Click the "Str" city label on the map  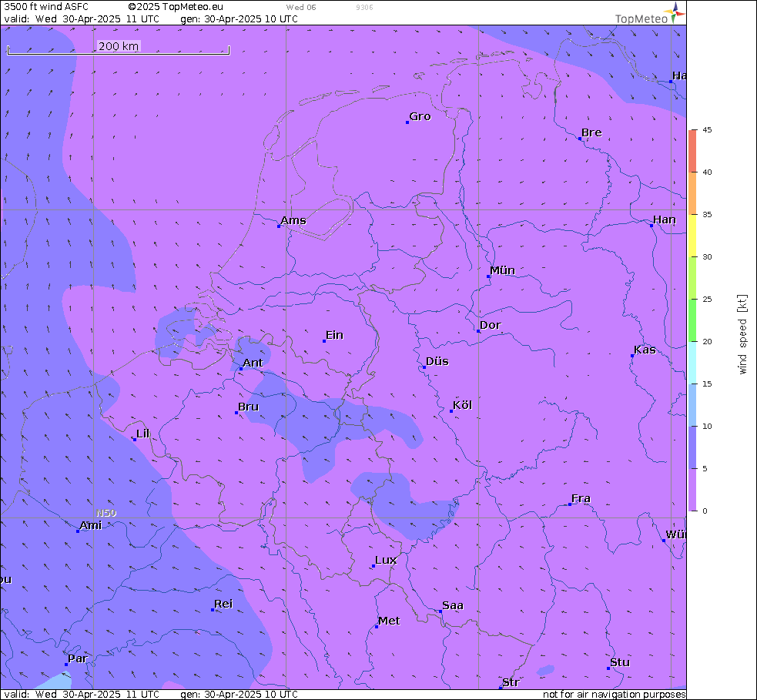tap(511, 682)
